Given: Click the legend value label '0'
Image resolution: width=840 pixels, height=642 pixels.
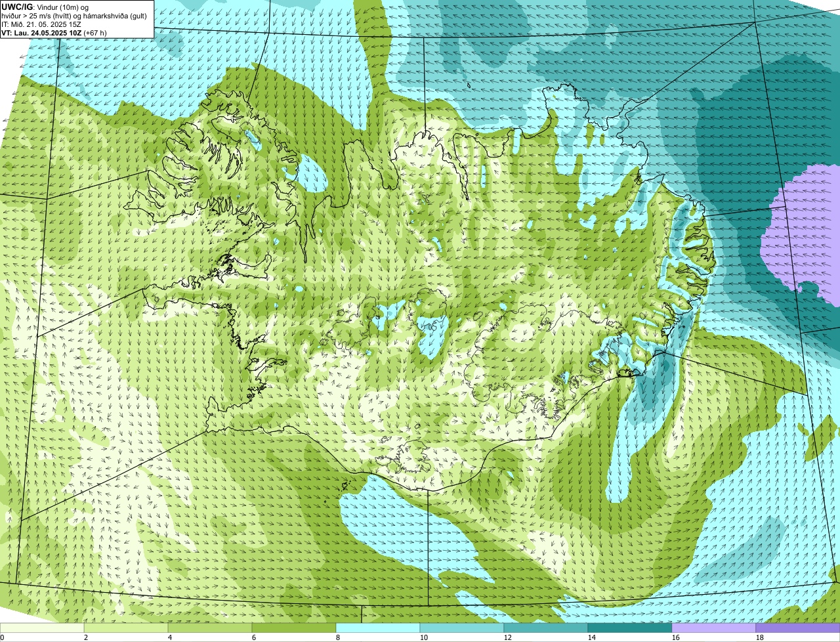Looking at the screenshot, I should click(x=3, y=637).
